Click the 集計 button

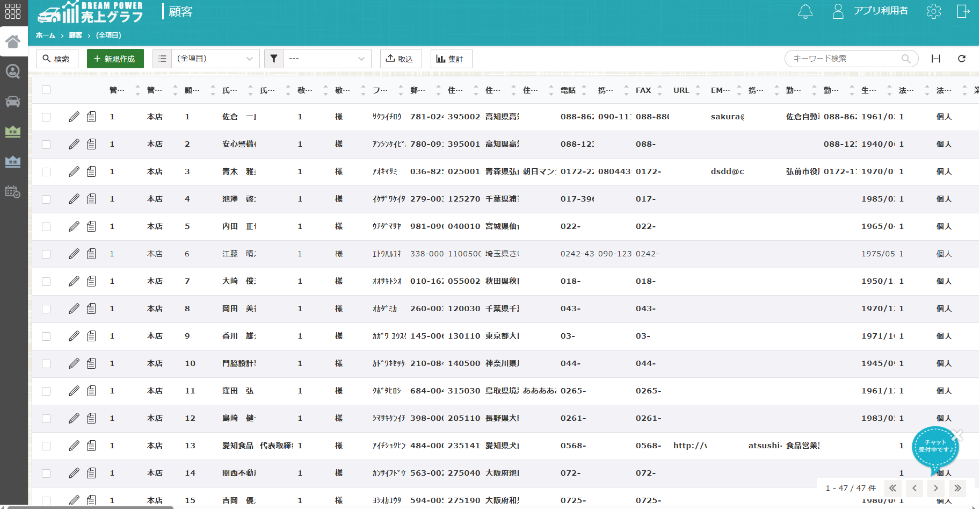(451, 59)
